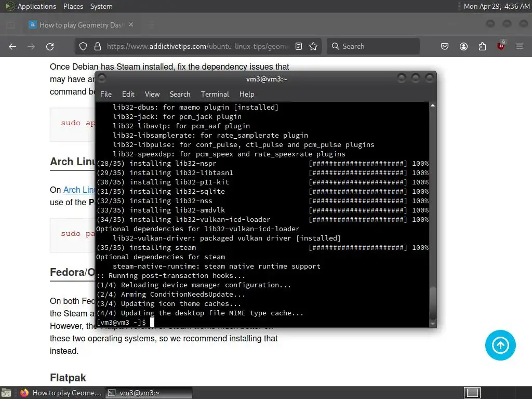Click '(4/4) Updating the desktop file MIME' line
The height and width of the screenshot is (399, 532).
point(200,313)
